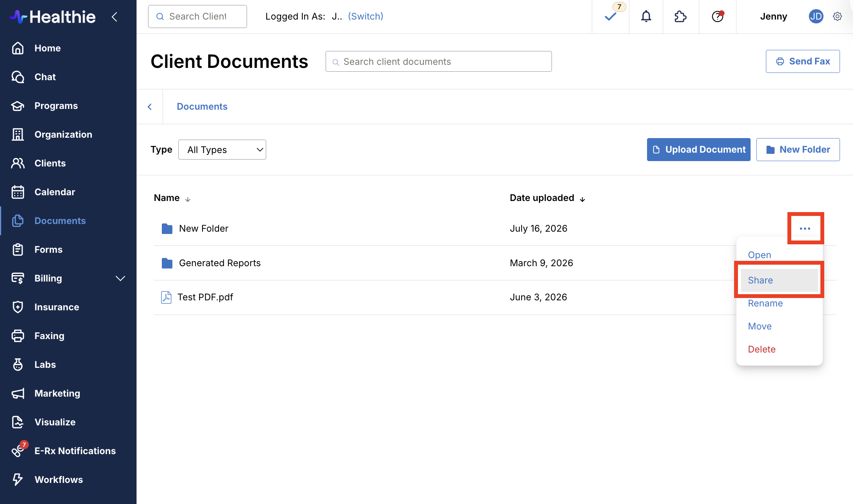
Task: Choose Open from context menu
Action: [759, 255]
